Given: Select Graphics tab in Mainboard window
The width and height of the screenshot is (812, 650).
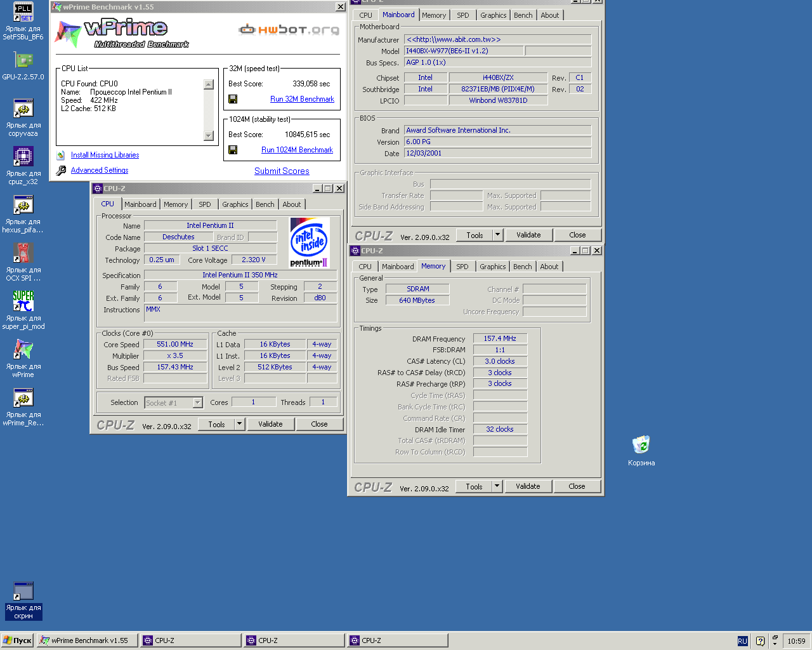Looking at the screenshot, I should 494,15.
